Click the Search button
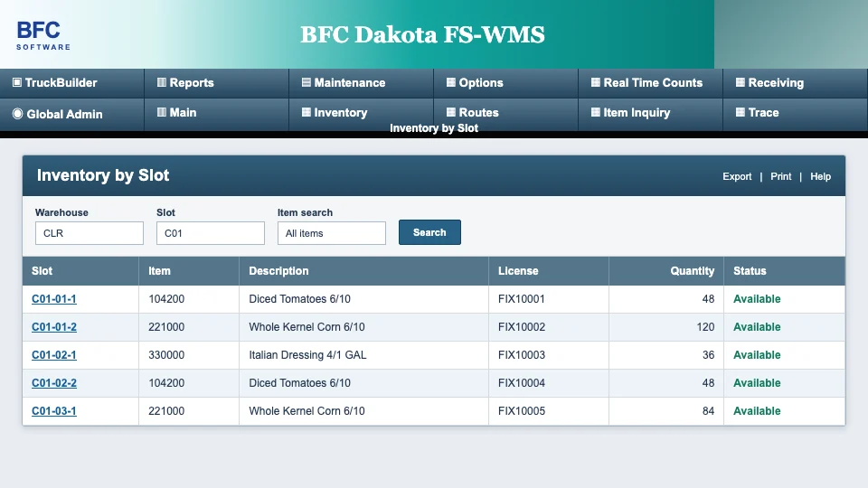The width and height of the screenshot is (868, 488). point(429,232)
